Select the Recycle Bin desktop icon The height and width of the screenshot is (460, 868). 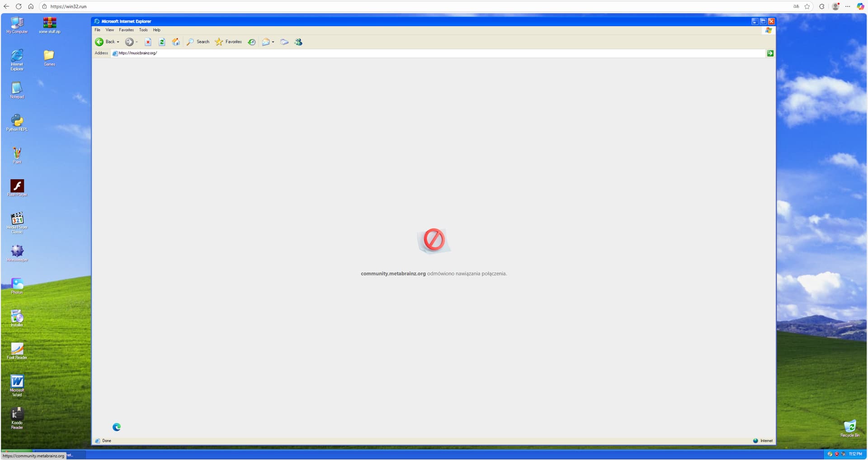tap(850, 429)
